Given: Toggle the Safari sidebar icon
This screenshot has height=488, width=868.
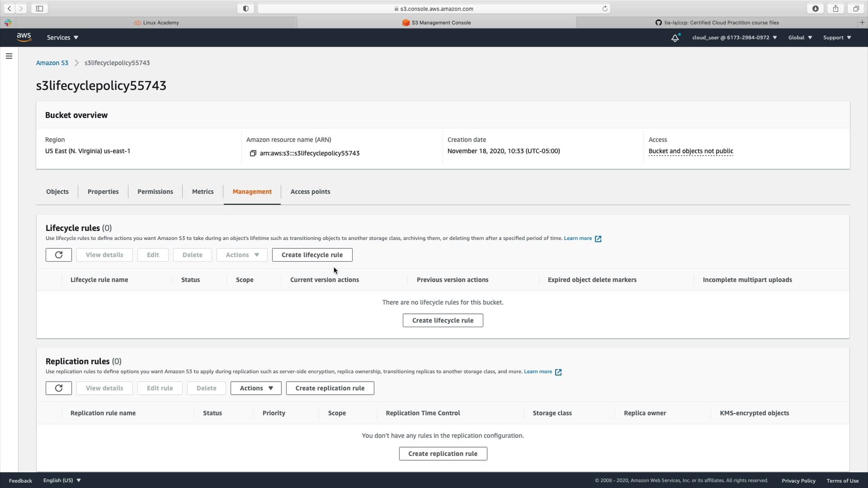Looking at the screenshot, I should pos(40,8).
